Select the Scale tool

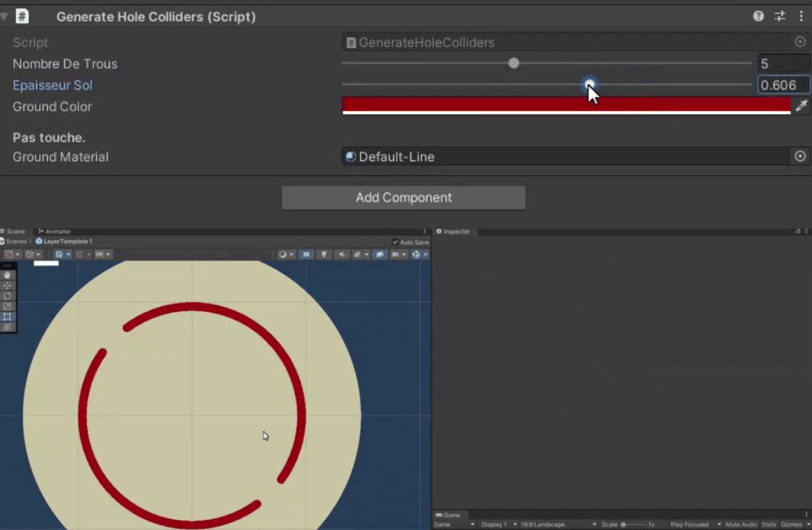(x=7, y=306)
